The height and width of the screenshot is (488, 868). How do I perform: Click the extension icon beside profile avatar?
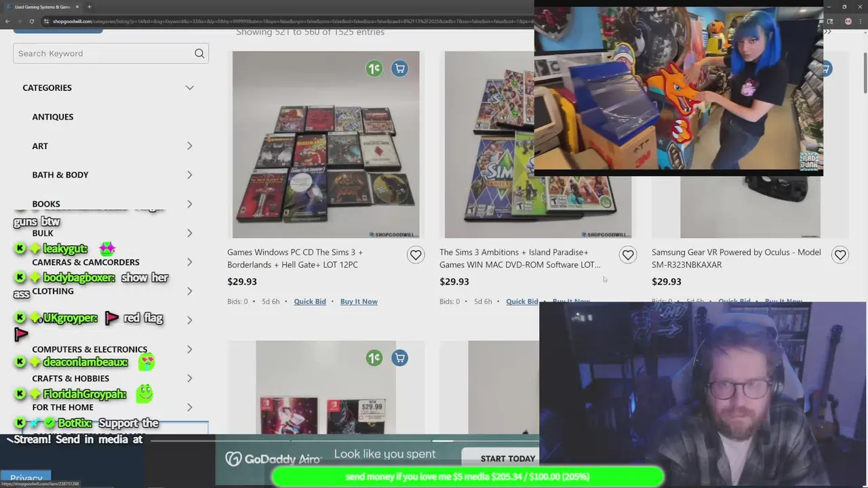[829, 21]
